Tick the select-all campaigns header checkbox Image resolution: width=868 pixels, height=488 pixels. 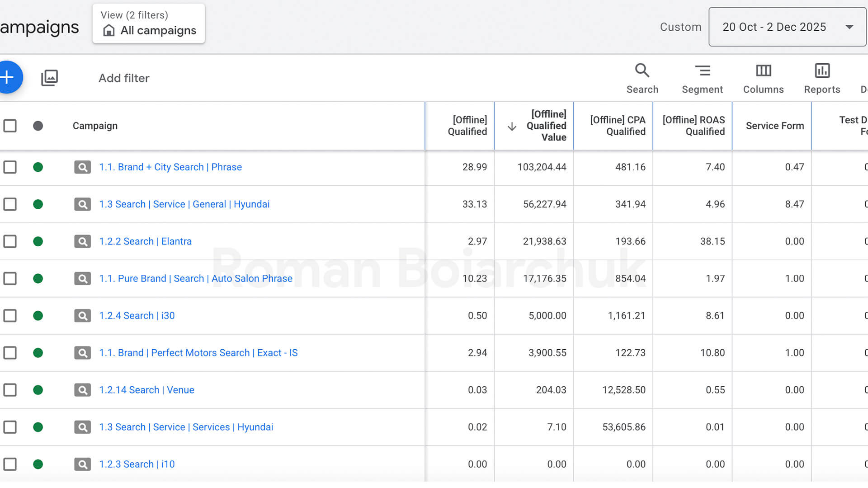(x=10, y=126)
